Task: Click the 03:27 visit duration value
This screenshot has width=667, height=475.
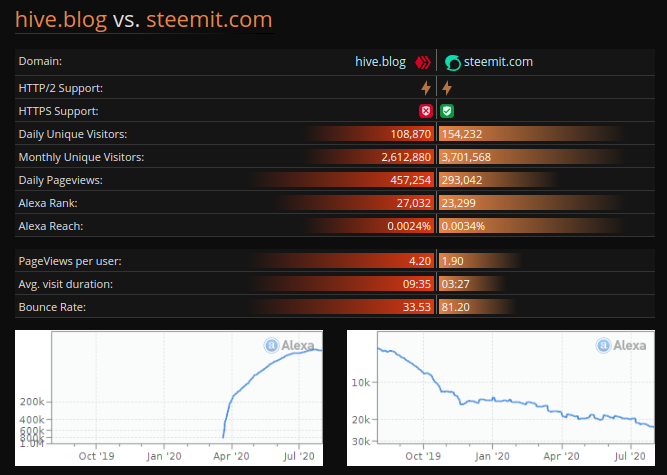Action: 456,284
